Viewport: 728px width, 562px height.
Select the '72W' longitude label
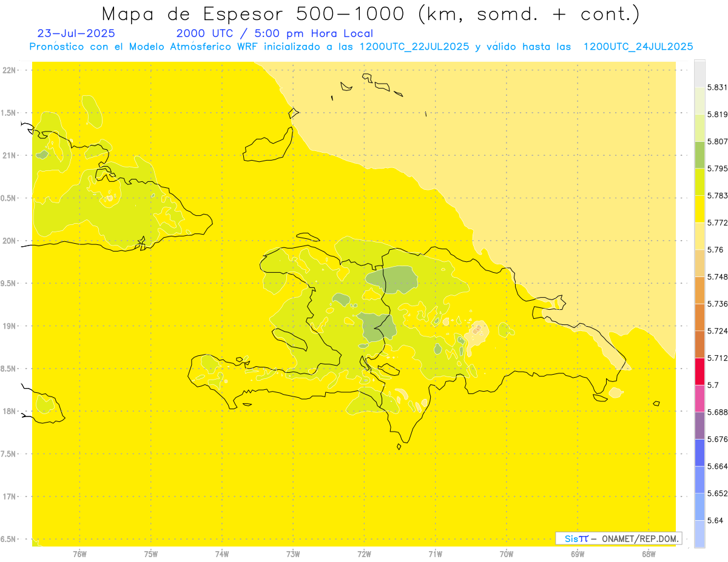tap(364, 554)
